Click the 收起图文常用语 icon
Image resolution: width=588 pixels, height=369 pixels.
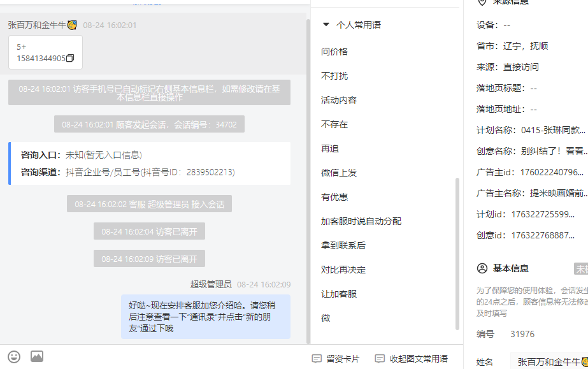point(380,359)
